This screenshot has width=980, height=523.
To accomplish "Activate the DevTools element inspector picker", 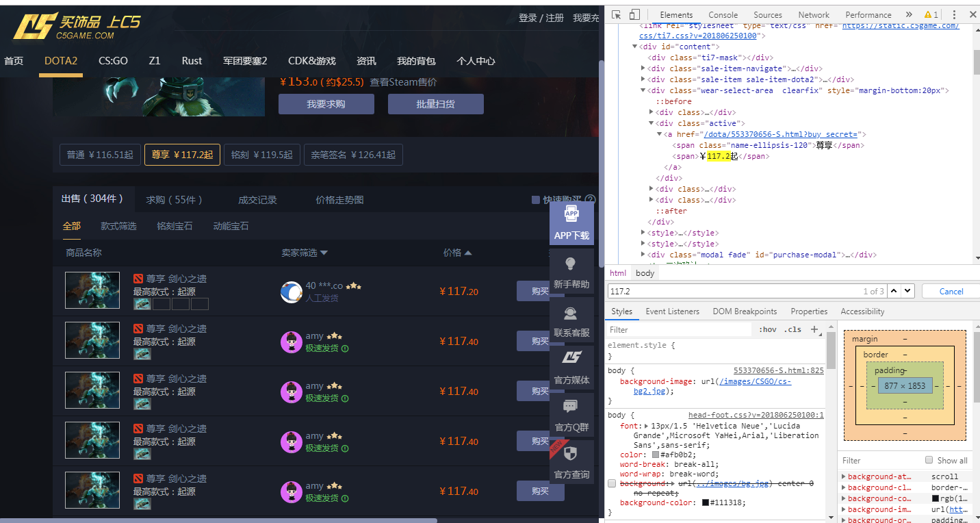I will pos(616,14).
